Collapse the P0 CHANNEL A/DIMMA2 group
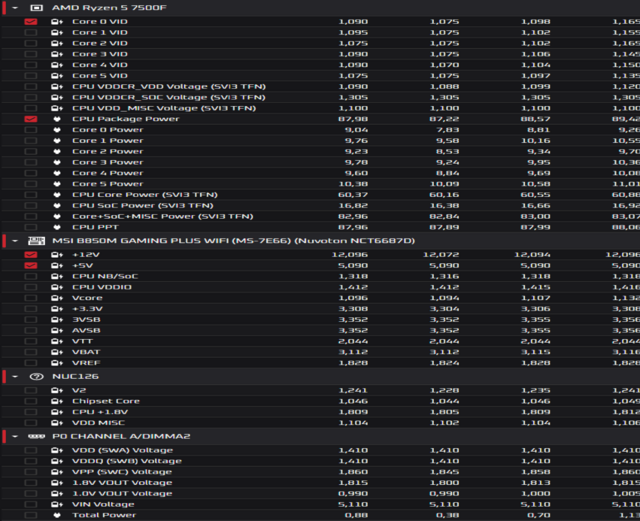This screenshot has height=521, width=640. [15, 436]
